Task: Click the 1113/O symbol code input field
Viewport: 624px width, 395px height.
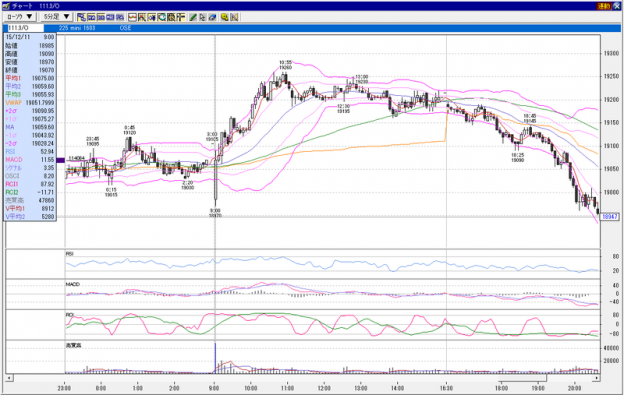Action: pyautogui.click(x=25, y=28)
